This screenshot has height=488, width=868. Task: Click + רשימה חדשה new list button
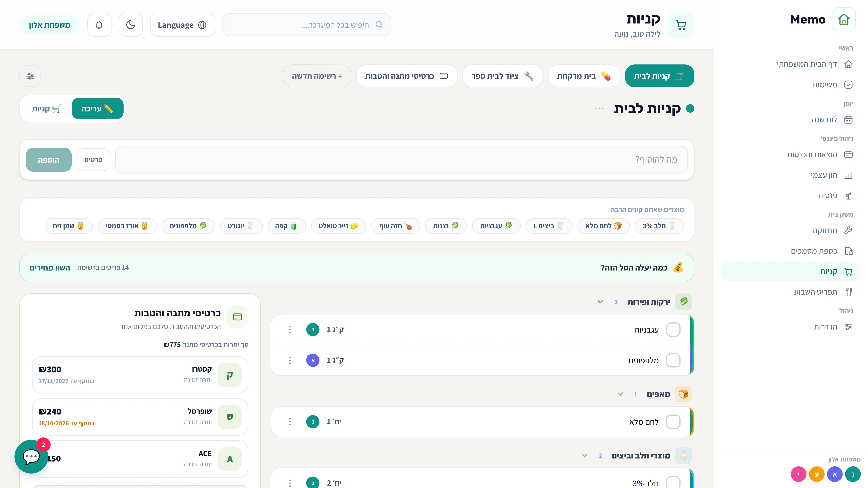(x=317, y=76)
